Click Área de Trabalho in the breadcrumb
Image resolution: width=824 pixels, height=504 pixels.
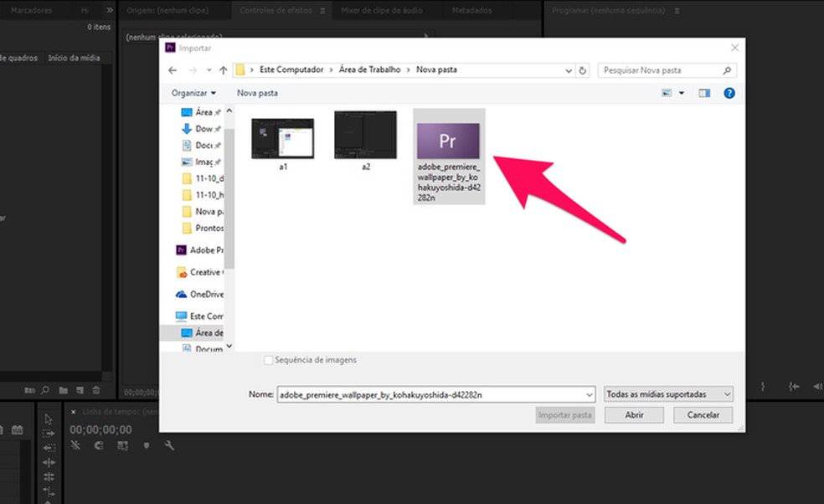click(369, 69)
